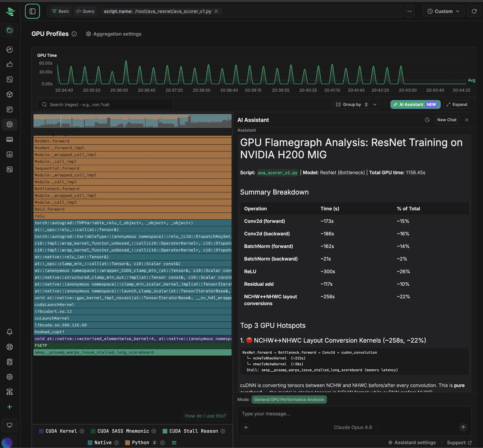
Task: Start a New Chat
Action: pos(447,120)
